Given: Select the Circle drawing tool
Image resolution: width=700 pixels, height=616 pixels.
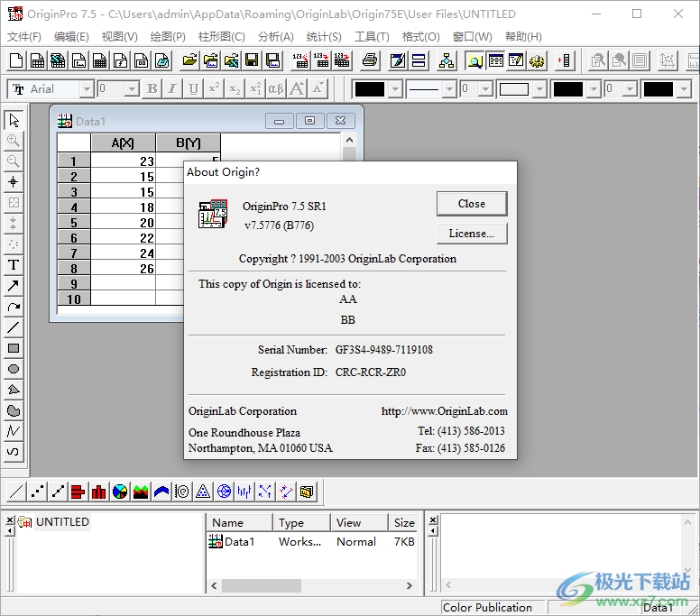Looking at the screenshot, I should pos(14,369).
